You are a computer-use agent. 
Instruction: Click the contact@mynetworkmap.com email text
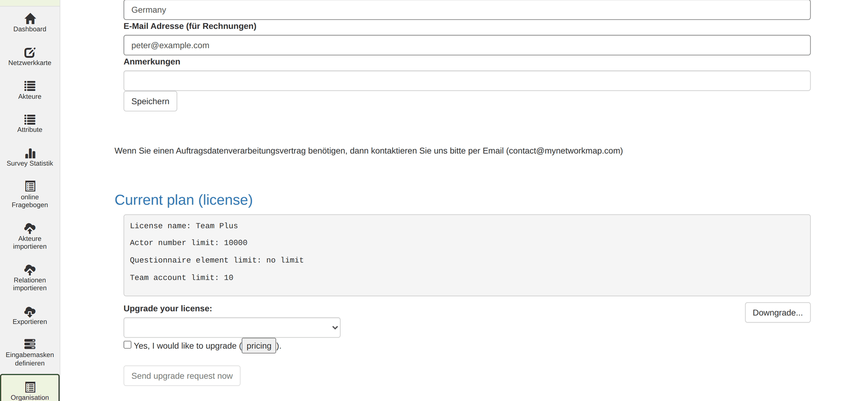coord(564,151)
